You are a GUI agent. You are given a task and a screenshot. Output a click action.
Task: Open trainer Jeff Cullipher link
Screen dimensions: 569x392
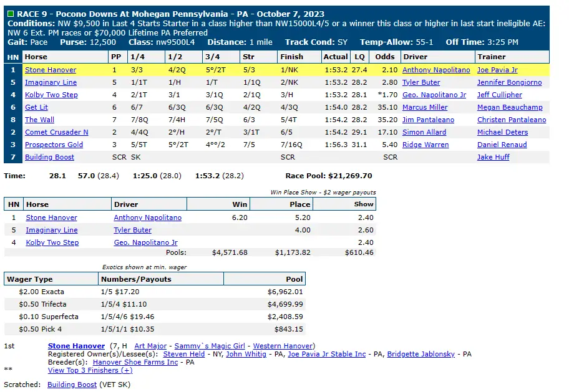tap(499, 95)
